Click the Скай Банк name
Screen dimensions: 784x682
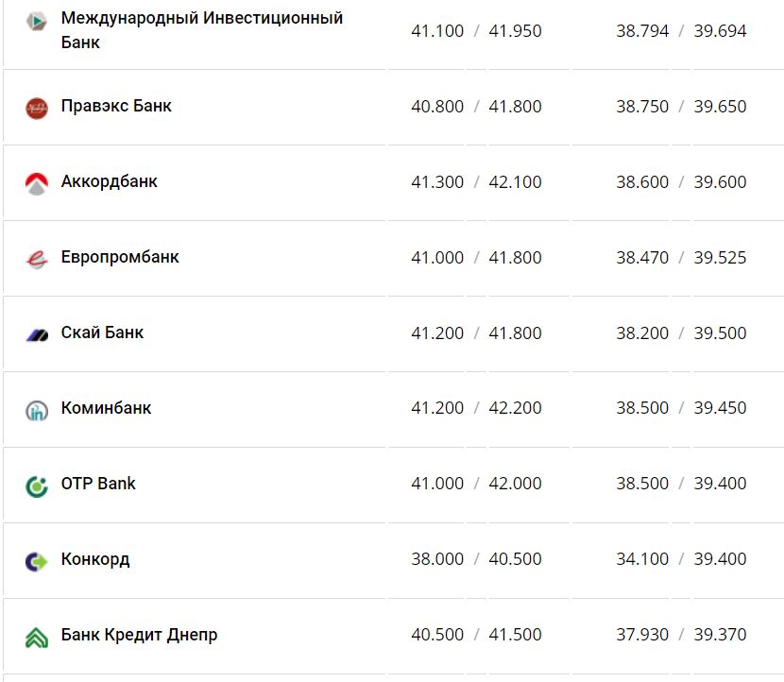coord(102,332)
